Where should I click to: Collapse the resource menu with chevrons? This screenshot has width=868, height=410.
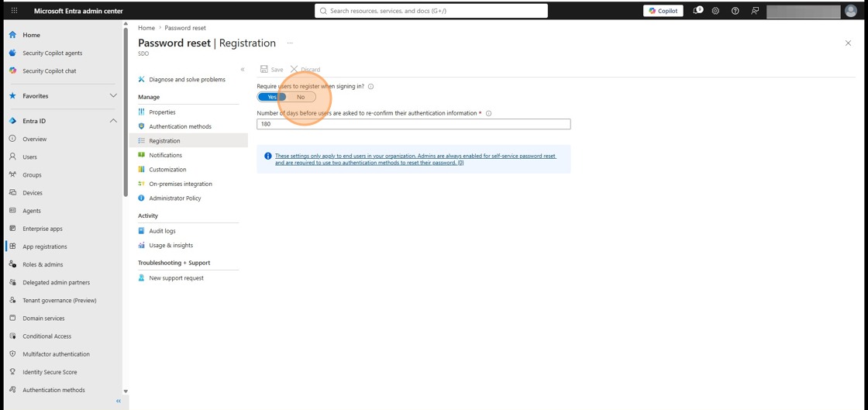[x=243, y=69]
